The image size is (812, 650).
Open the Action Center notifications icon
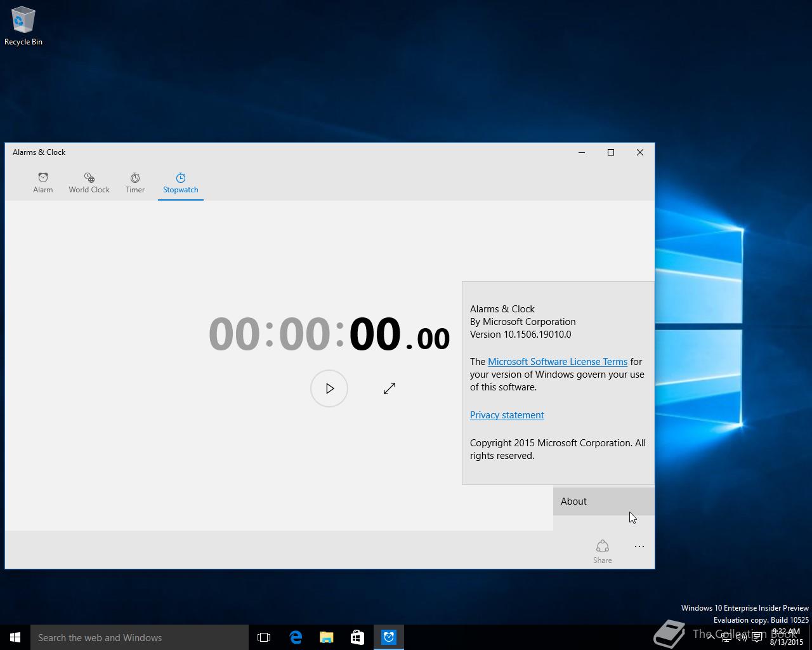[757, 637]
